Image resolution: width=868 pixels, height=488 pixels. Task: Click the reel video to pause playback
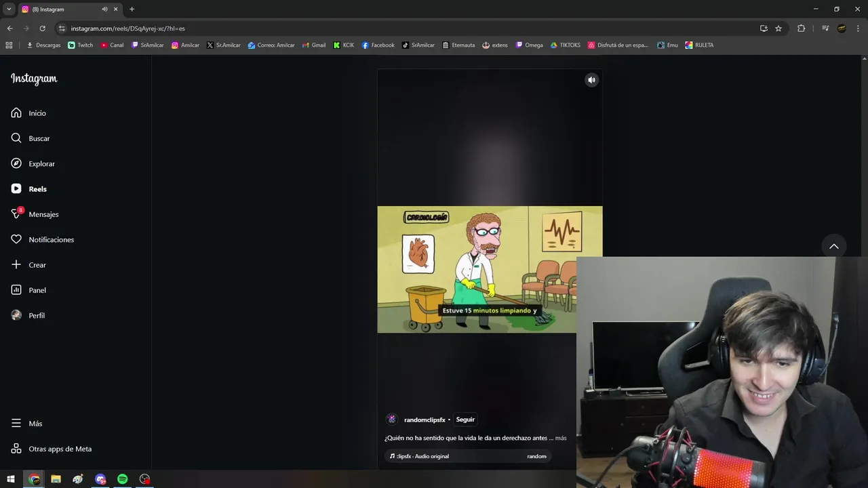pos(490,269)
